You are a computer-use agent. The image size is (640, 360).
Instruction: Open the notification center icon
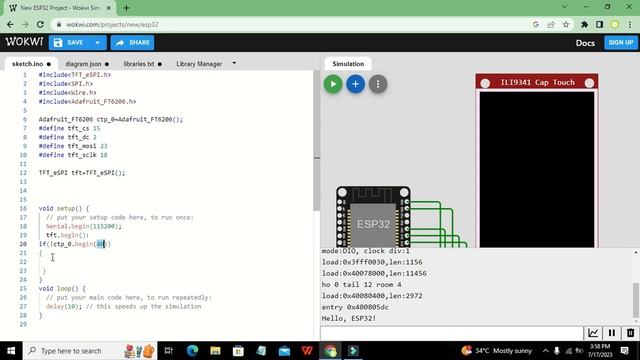point(624,351)
